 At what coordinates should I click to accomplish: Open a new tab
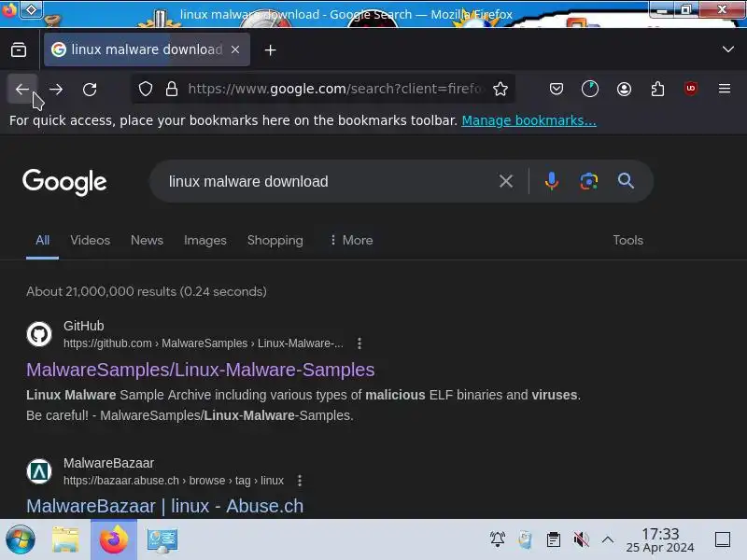pyautogui.click(x=270, y=49)
